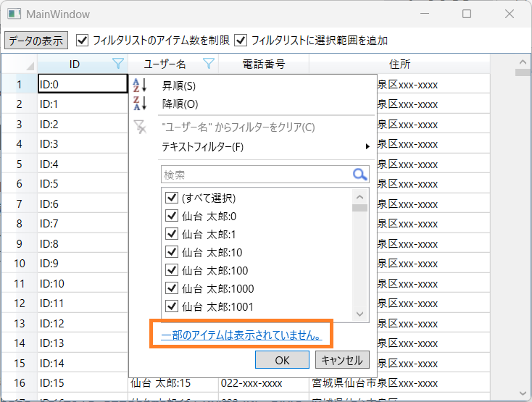Click filter list scroll-down arrow

tap(359, 314)
